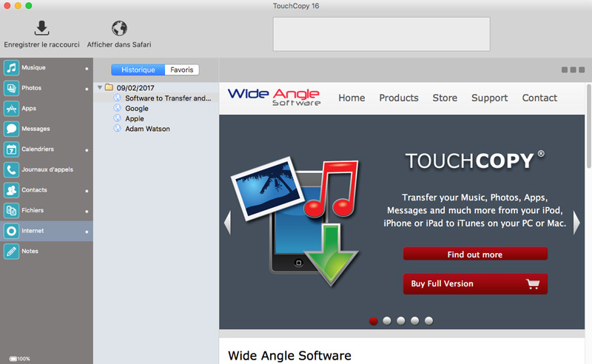
Task: Open Contact in the website navigation
Action: click(x=539, y=98)
